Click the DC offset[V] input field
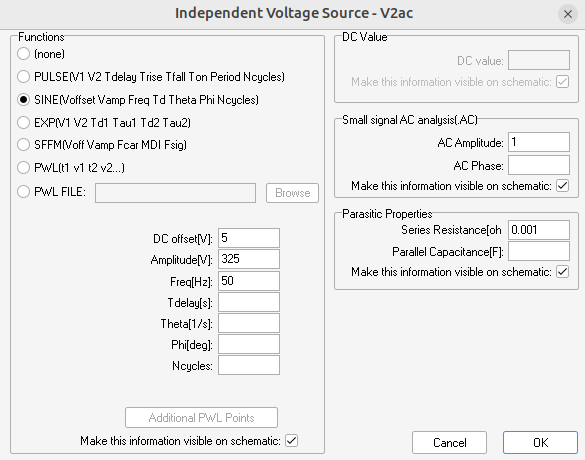This screenshot has width=585, height=460. pos(249,238)
